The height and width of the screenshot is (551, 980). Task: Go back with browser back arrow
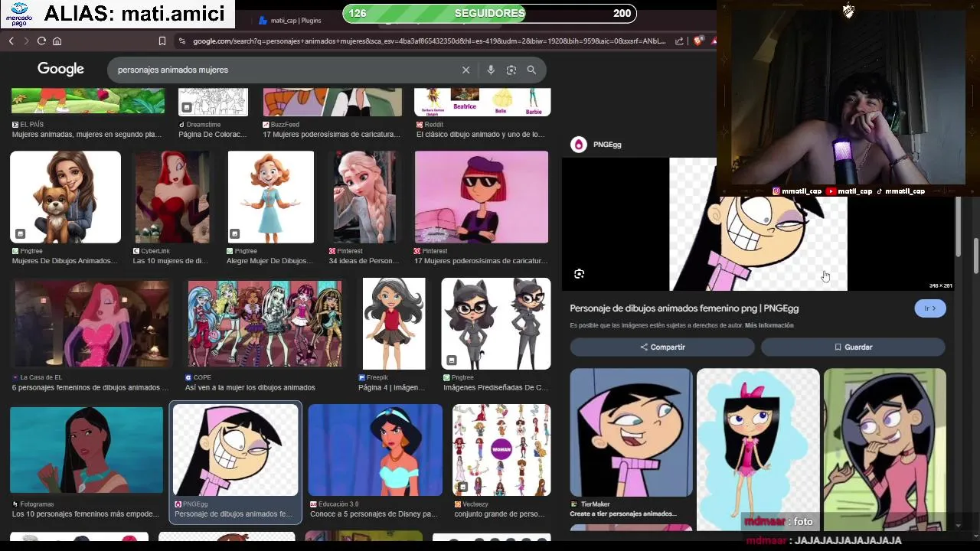coord(11,41)
